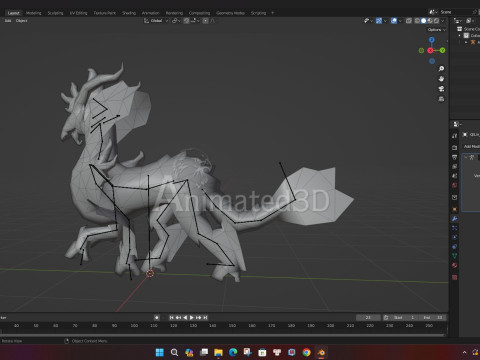
Task: Open the Scripting workspace tab
Action: tap(258, 13)
